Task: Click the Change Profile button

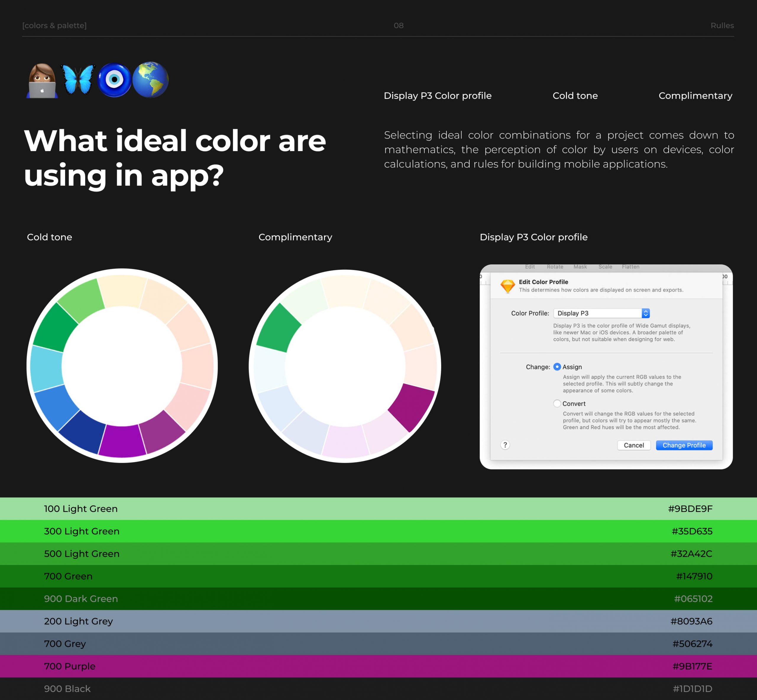Action: tap(684, 445)
